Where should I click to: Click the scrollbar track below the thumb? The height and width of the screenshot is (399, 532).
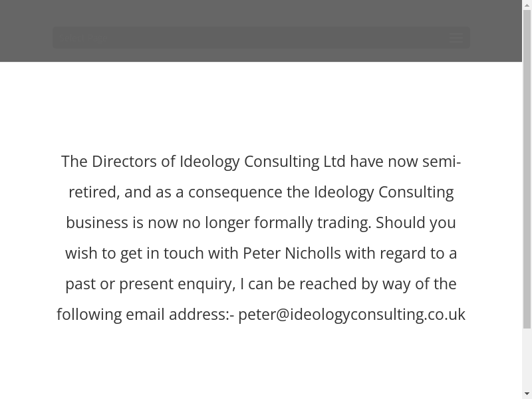[x=527, y=359]
